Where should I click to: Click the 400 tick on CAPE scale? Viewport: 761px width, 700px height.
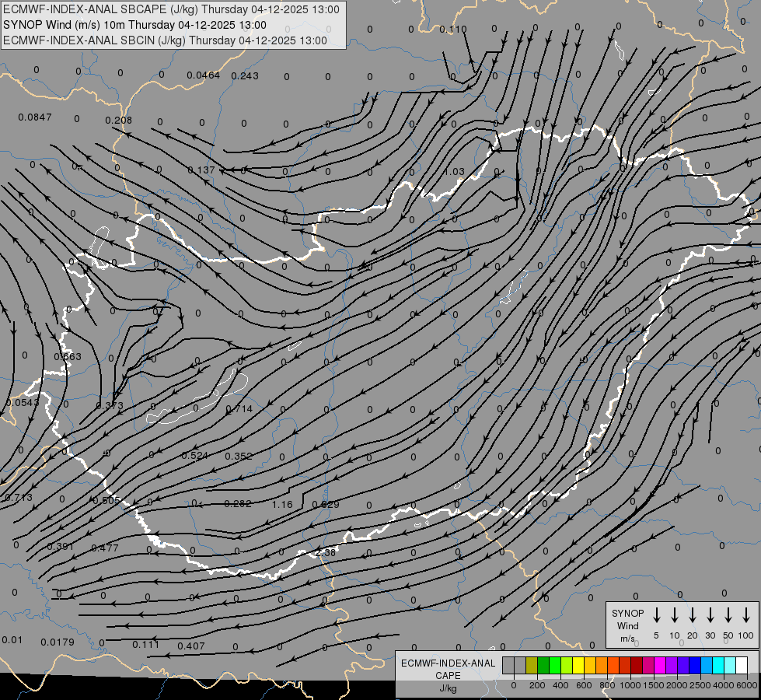click(x=560, y=685)
